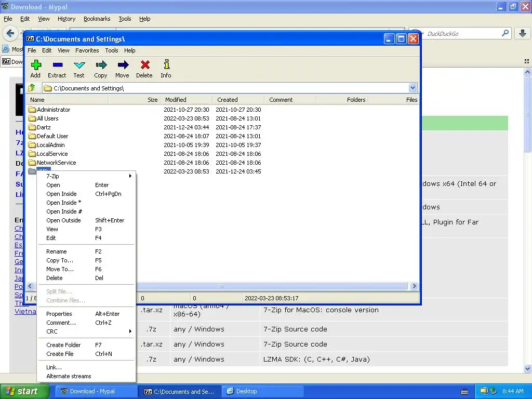Open the 7-Zip Favorites menu
This screenshot has width=532, height=399.
click(x=87, y=50)
